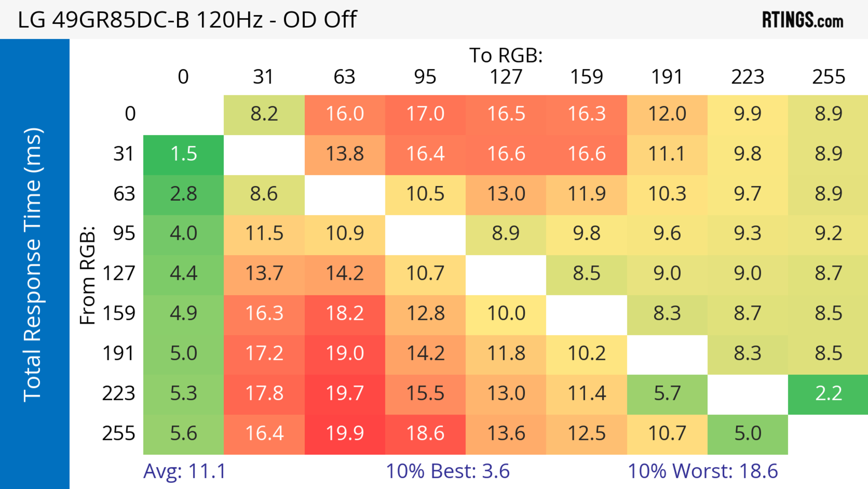Click the Total Response Time (ms) sidebar

(x=34, y=265)
